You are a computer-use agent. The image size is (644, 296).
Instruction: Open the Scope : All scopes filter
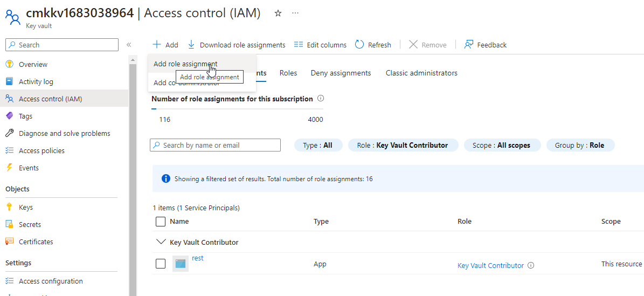502,145
